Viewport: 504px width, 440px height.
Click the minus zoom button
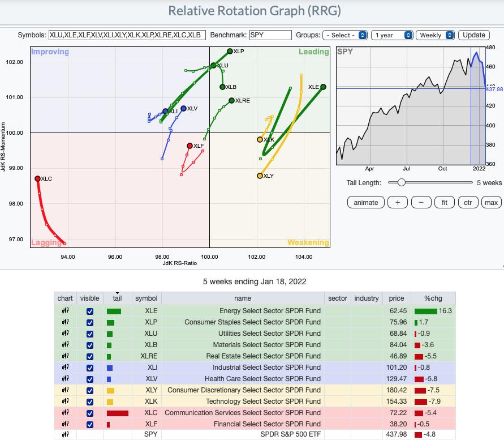click(x=421, y=202)
